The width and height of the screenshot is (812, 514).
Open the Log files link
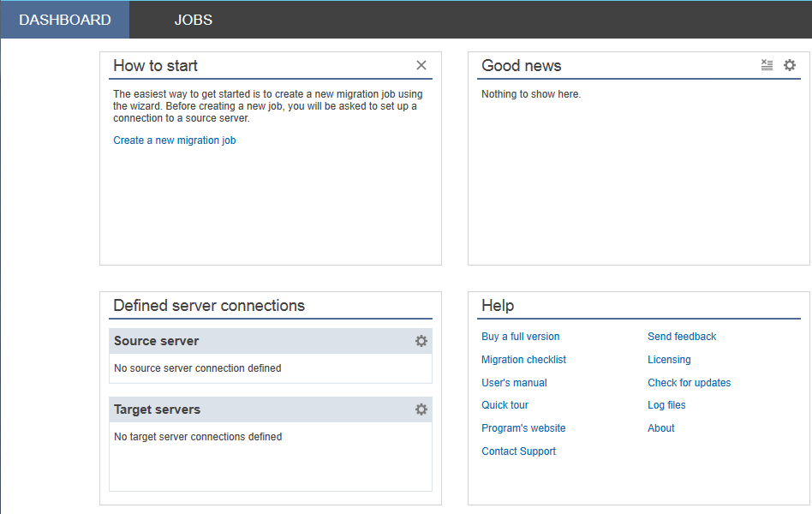point(666,405)
